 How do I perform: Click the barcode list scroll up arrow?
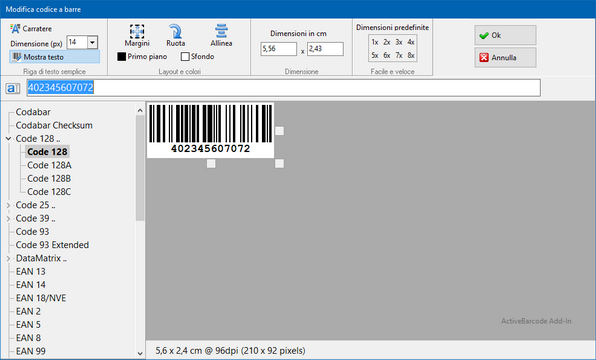tap(140, 110)
